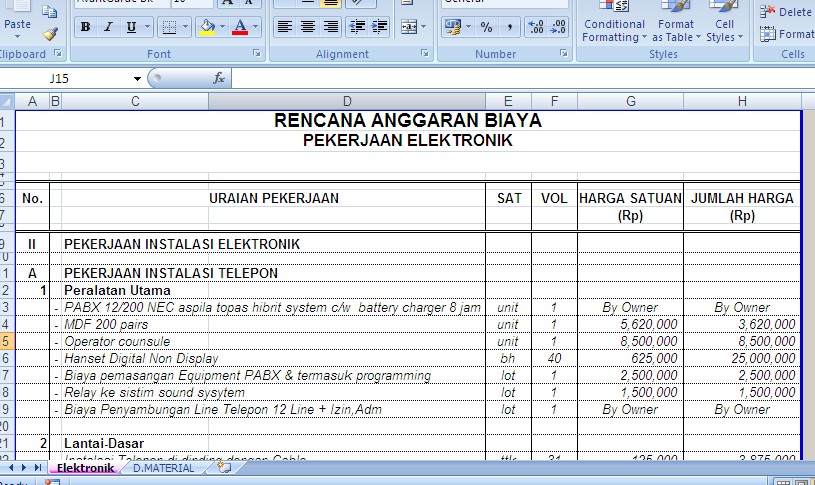Apply Comma Style
The image size is (815, 485).
(509, 27)
